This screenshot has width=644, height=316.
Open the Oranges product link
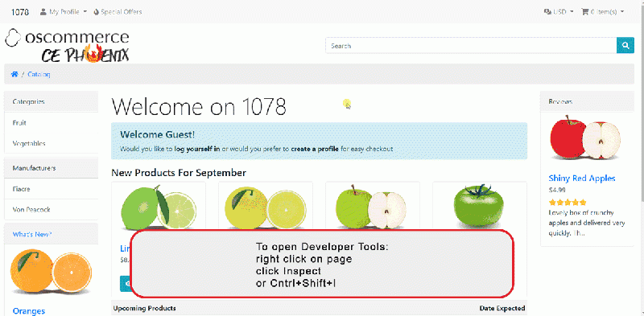(x=29, y=311)
